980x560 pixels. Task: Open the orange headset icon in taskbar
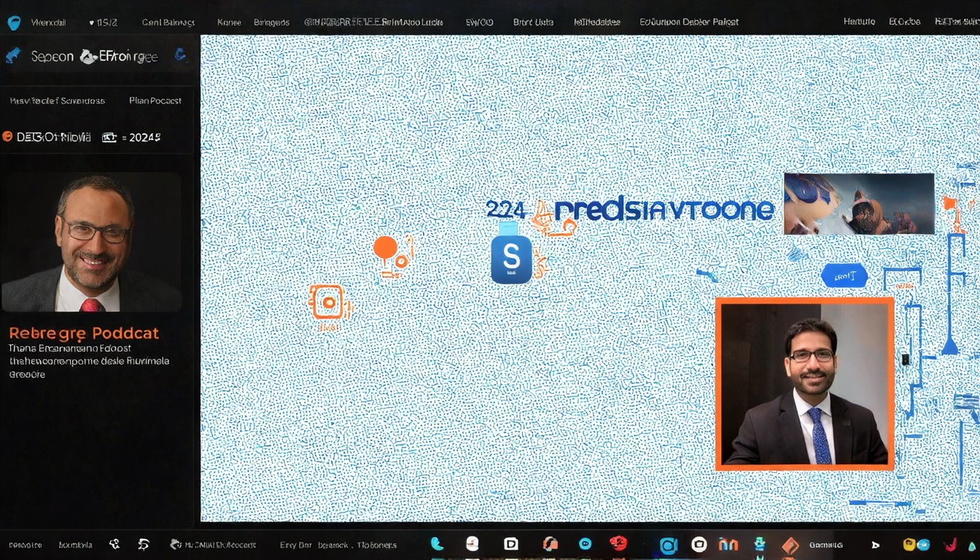pyautogui.click(x=550, y=544)
